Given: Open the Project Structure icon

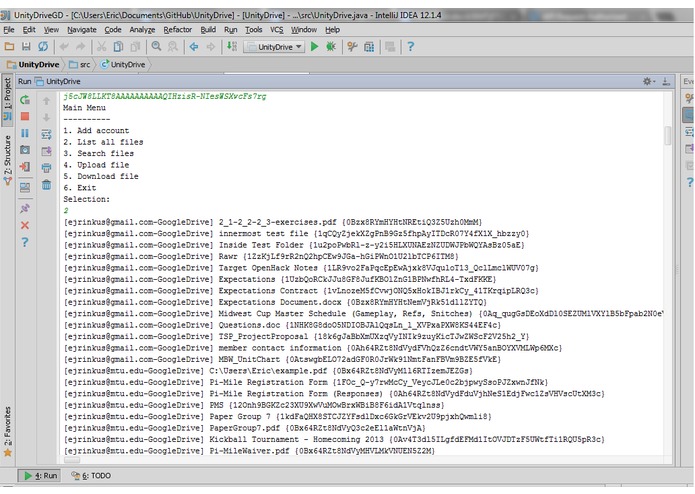Looking at the screenshot, I should [x=369, y=47].
